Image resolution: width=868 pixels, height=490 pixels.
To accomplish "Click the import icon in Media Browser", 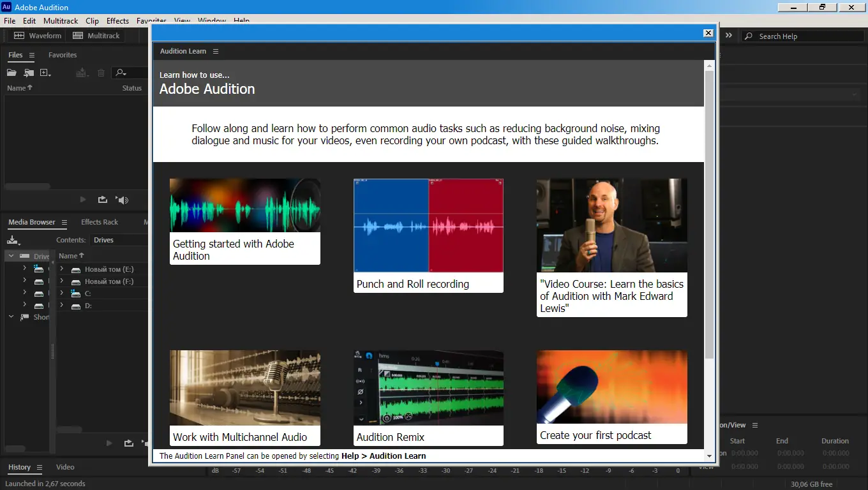I will [x=13, y=240].
